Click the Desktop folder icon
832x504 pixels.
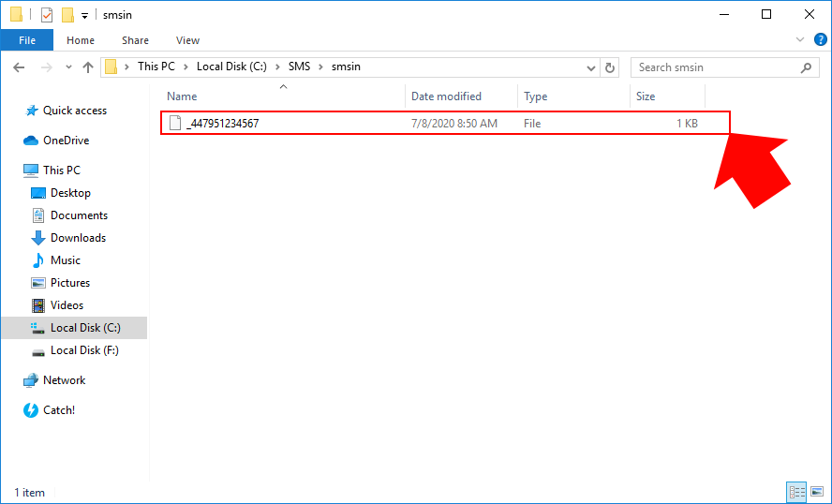point(38,193)
